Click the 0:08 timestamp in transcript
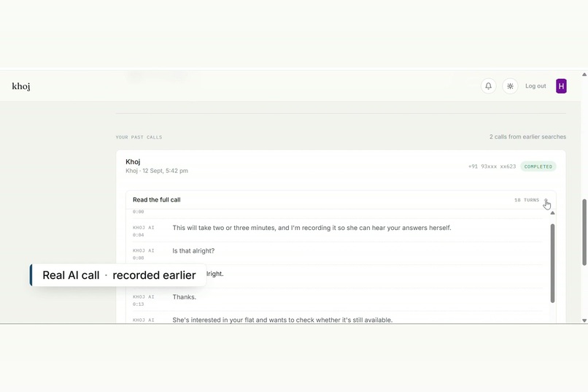 point(138,258)
